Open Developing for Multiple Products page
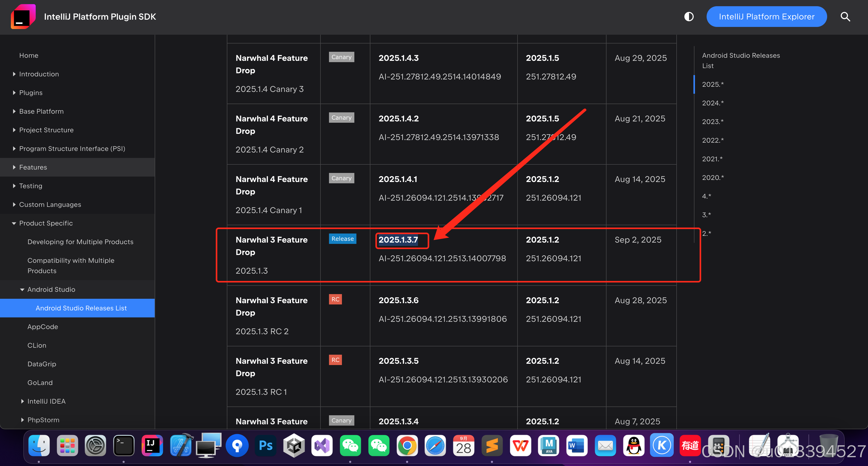Viewport: 868px width, 466px height. pos(80,242)
